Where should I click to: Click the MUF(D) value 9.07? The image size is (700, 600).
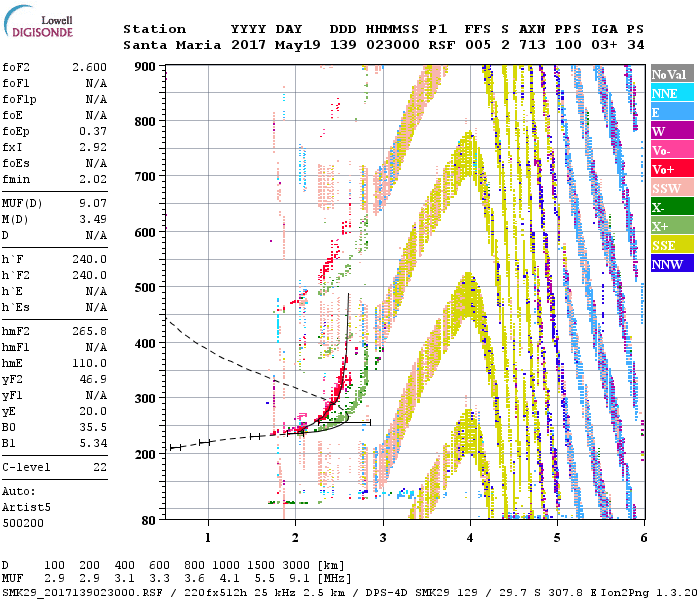[x=93, y=204]
